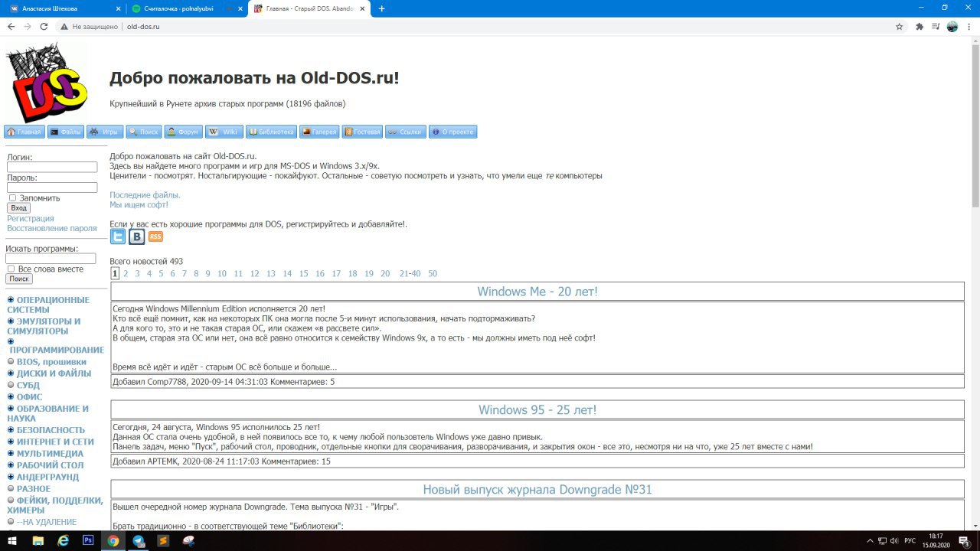The height and width of the screenshot is (551, 980).
Task: Open the Форум navigation button
Action: [x=184, y=132]
